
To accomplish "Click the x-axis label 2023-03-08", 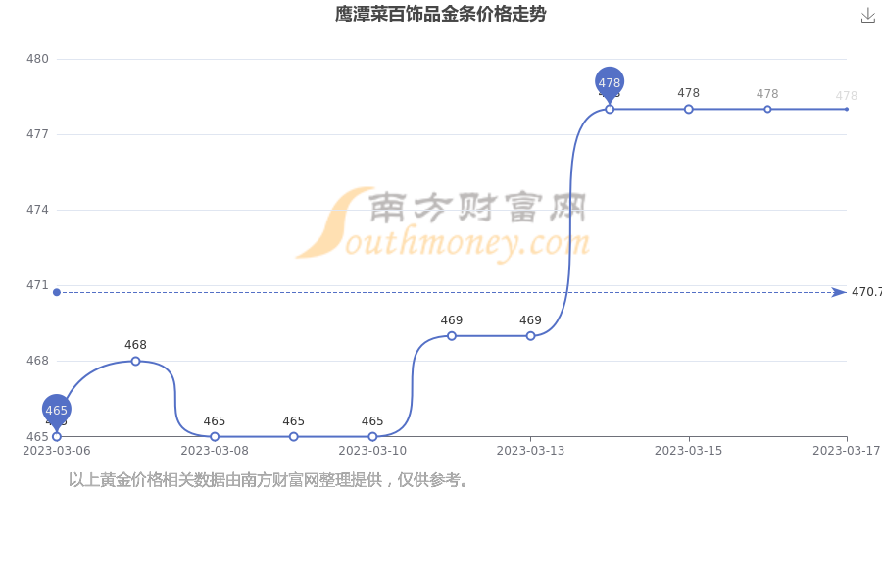I will 215,451.
